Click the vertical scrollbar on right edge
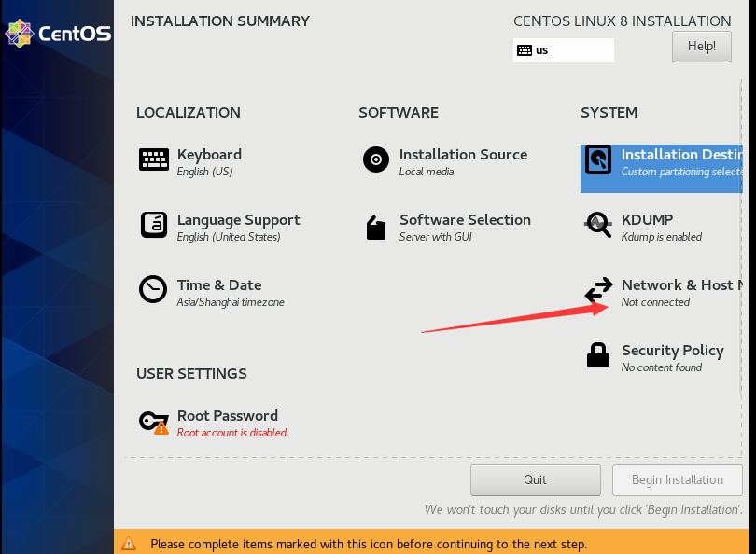Image resolution: width=756 pixels, height=554 pixels. (742, 241)
